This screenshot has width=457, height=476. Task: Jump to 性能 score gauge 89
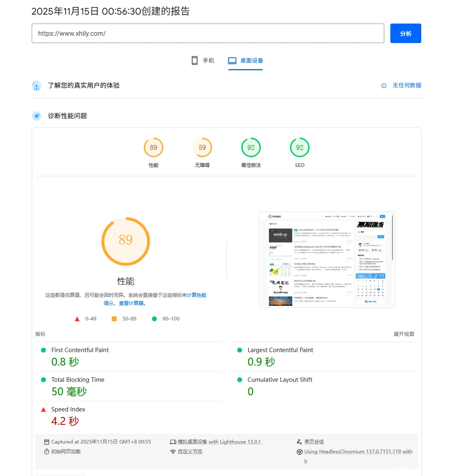pos(154,148)
